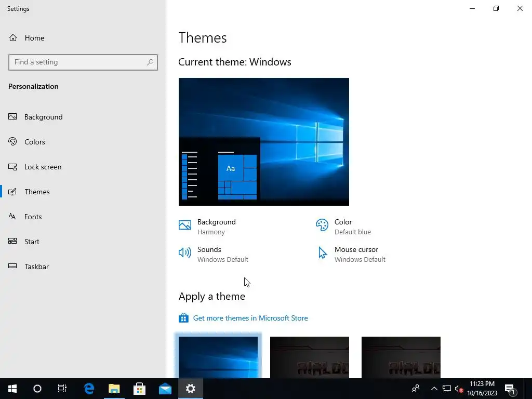532x399 pixels.
Task: Open the clock showing 11:23 PM
Action: (x=482, y=389)
